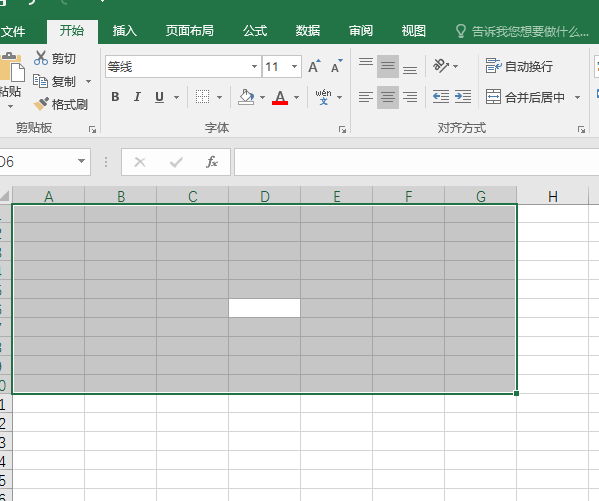
Task: Open the font name dropdown
Action: tap(254, 66)
